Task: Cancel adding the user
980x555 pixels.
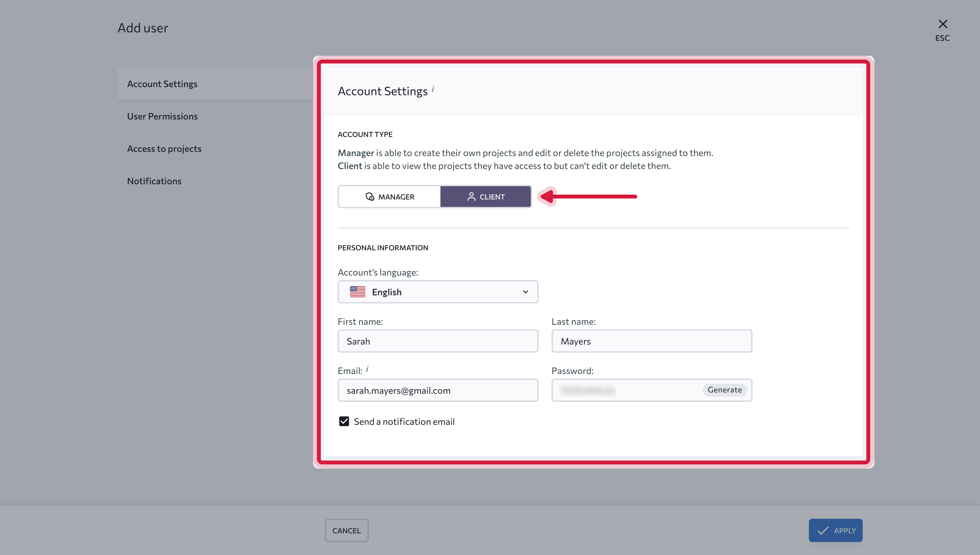Action: [x=346, y=530]
